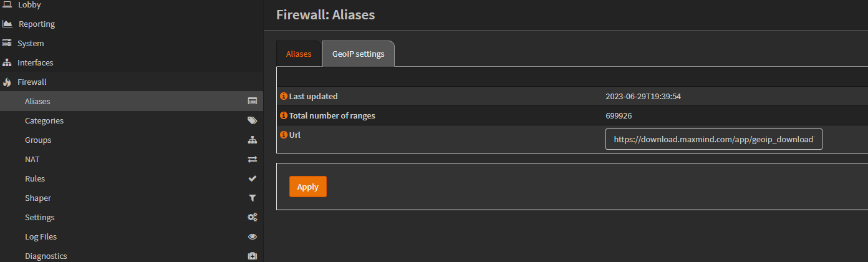Viewport: 868px width, 262px height.
Task: Click the Settings gears icon
Action: (x=253, y=217)
